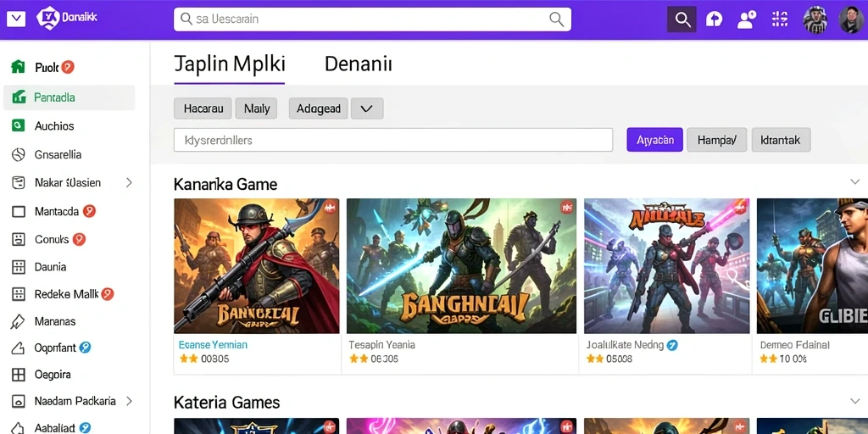Viewport: 868px width, 434px height.
Task: Open the Ecanse Yennian title link
Action: coord(213,344)
